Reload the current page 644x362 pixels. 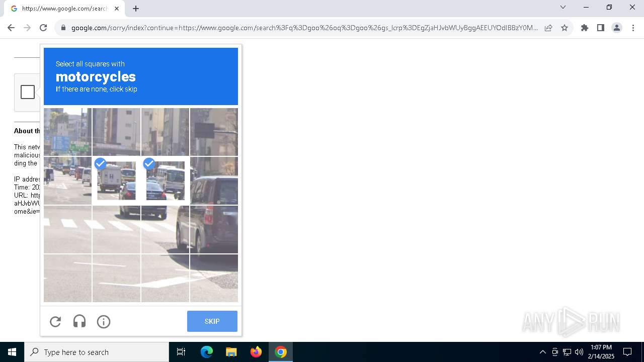coord(43,28)
